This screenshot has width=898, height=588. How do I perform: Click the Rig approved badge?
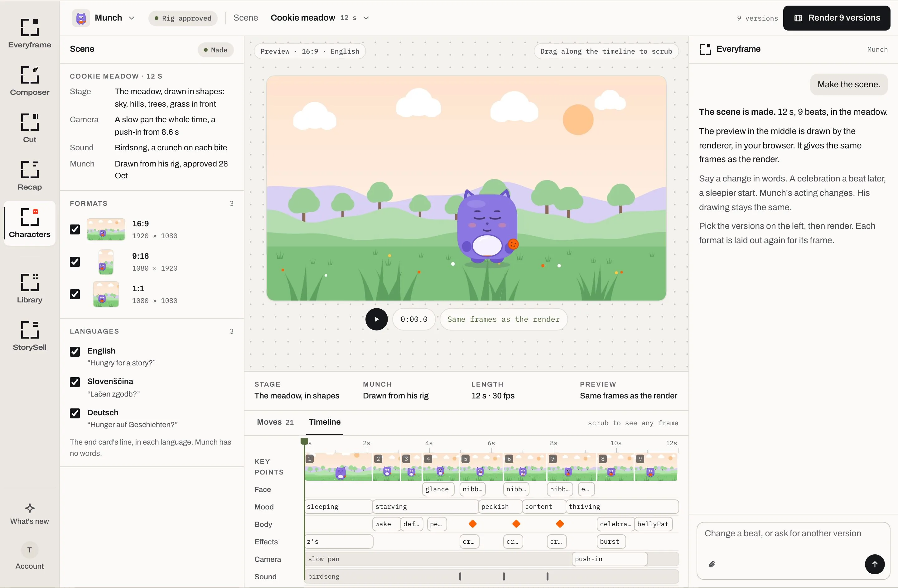(183, 18)
